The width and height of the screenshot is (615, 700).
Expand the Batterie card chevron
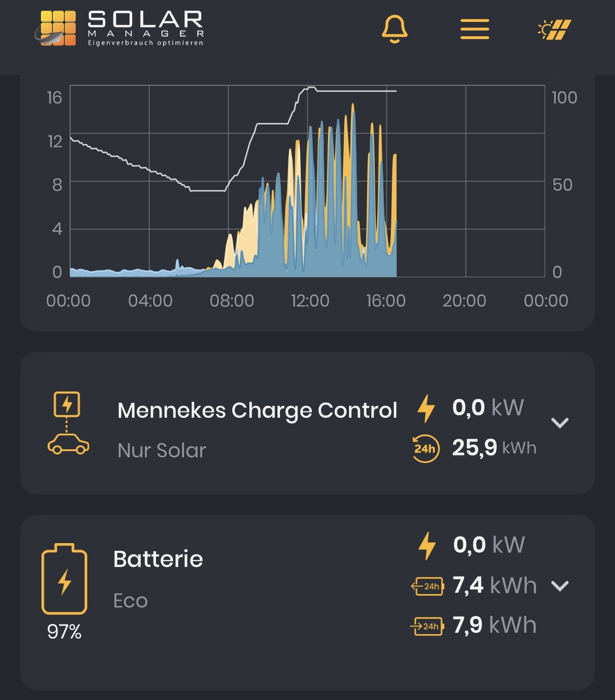(x=560, y=586)
